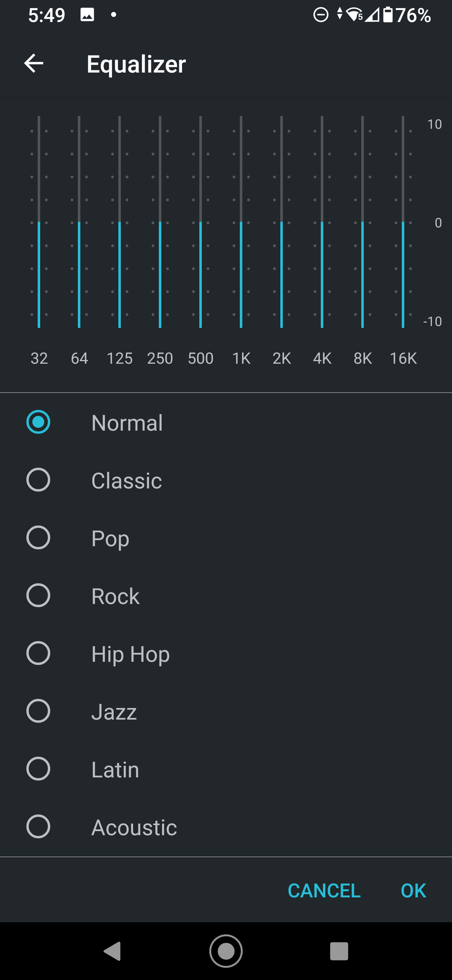
Task: Cancel the equalizer changes
Action: coord(324,890)
